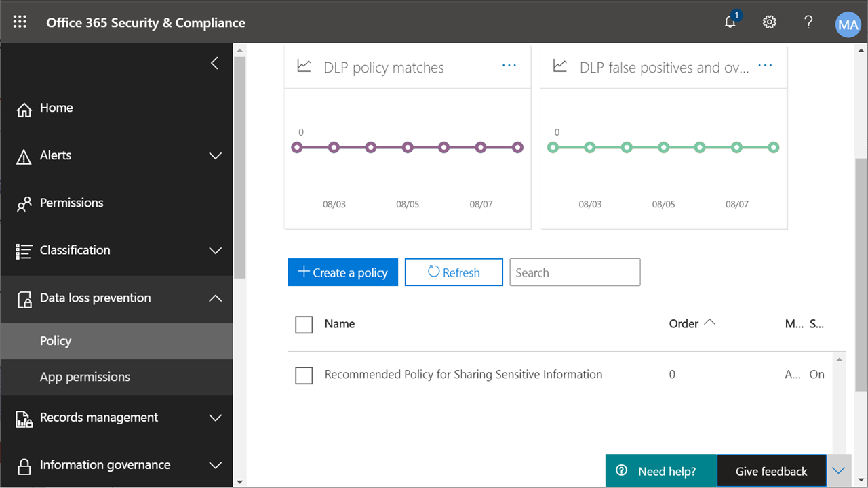The image size is (868, 488).
Task: Click the Classification list icon
Action: coord(24,251)
